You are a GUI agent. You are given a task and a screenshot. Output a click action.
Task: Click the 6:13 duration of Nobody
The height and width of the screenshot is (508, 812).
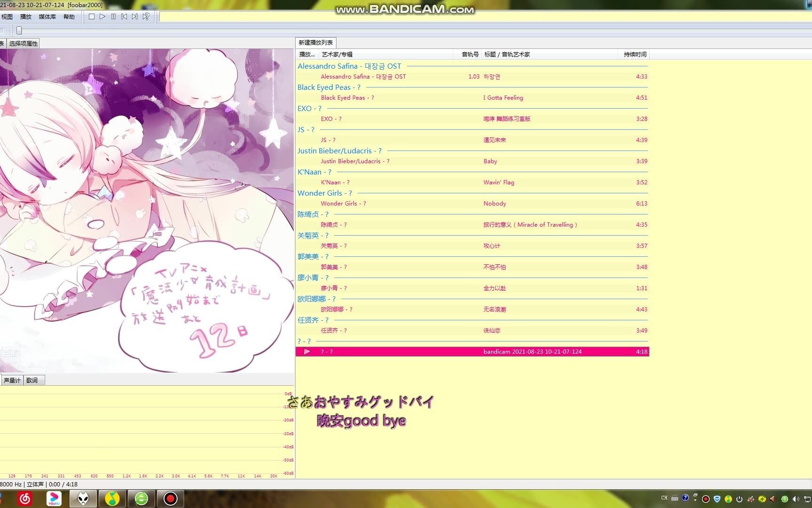641,203
